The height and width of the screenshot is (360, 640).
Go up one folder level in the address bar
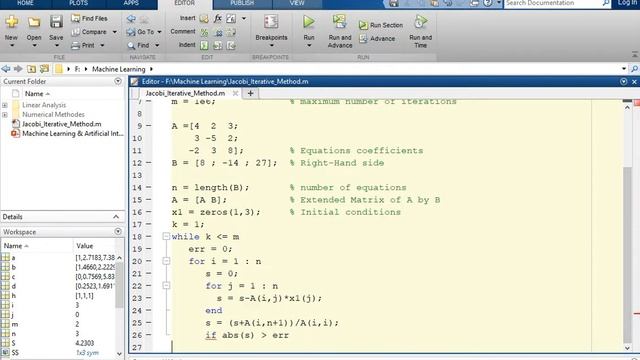point(31,69)
